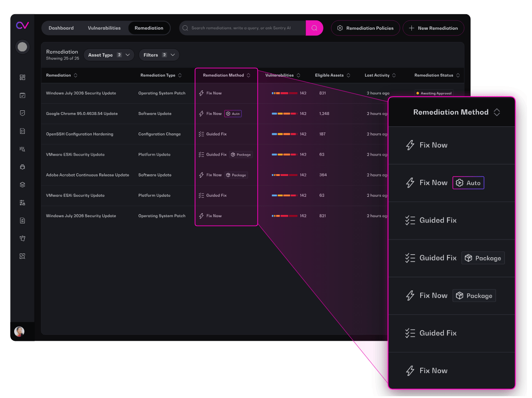Viewport: 532px width, 398px height.
Task: Expand the Asset Type filter dropdown
Action: (x=109, y=55)
